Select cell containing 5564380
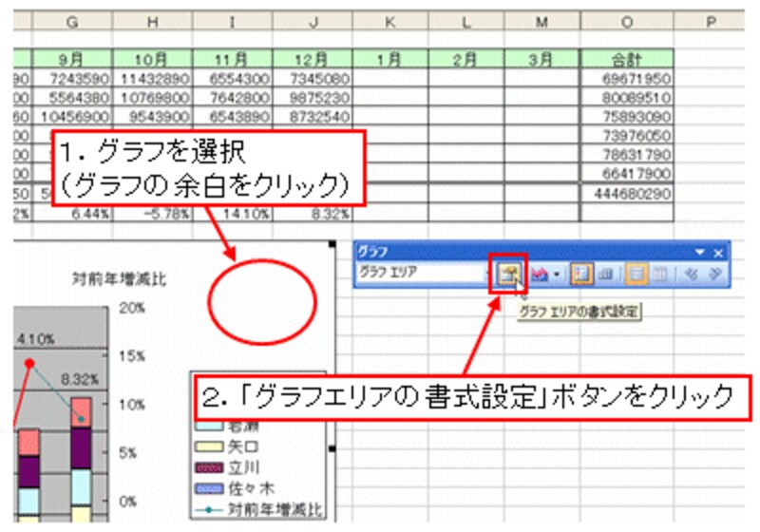The height and width of the screenshot is (532, 760). (x=72, y=98)
